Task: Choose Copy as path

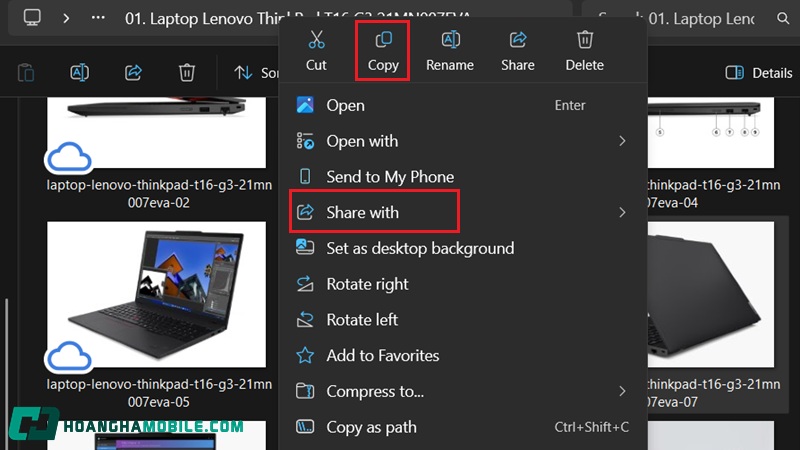Action: tap(463, 427)
